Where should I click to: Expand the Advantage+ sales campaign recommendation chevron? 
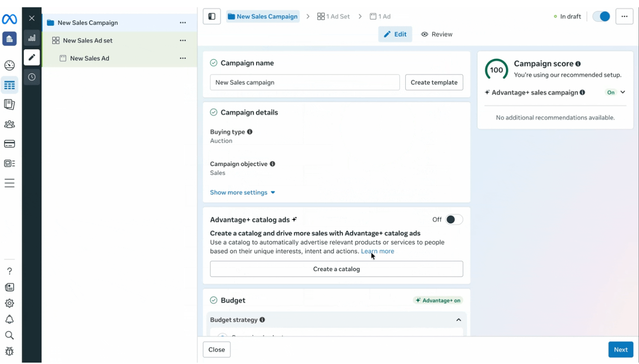[623, 92]
